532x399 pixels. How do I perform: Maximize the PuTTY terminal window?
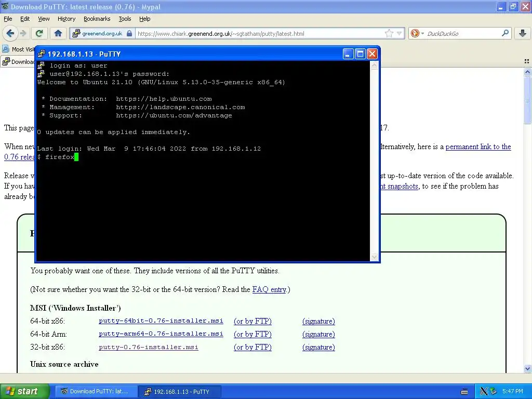(360, 54)
